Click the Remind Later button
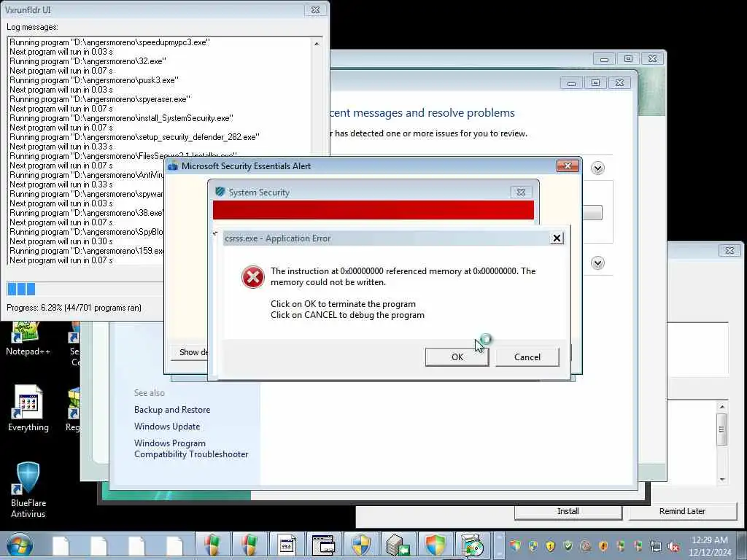The height and width of the screenshot is (560, 747). tap(682, 511)
